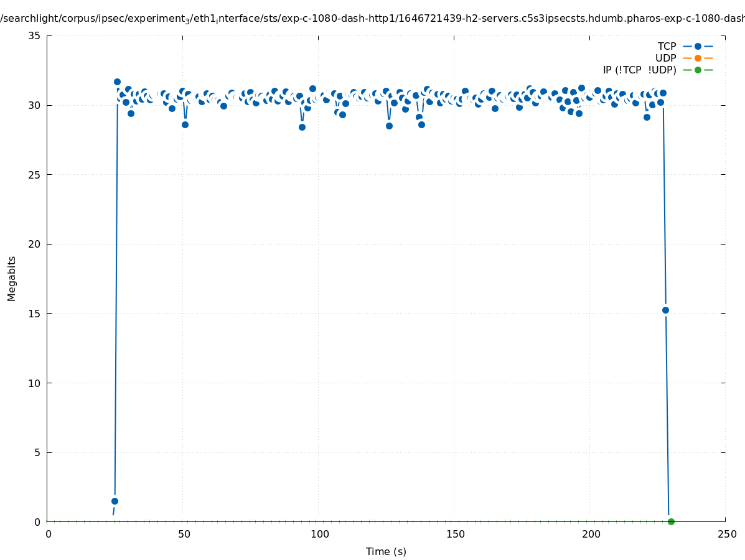Select the 35 tick on the y-axis
The image size is (745, 560).
click(x=35, y=35)
